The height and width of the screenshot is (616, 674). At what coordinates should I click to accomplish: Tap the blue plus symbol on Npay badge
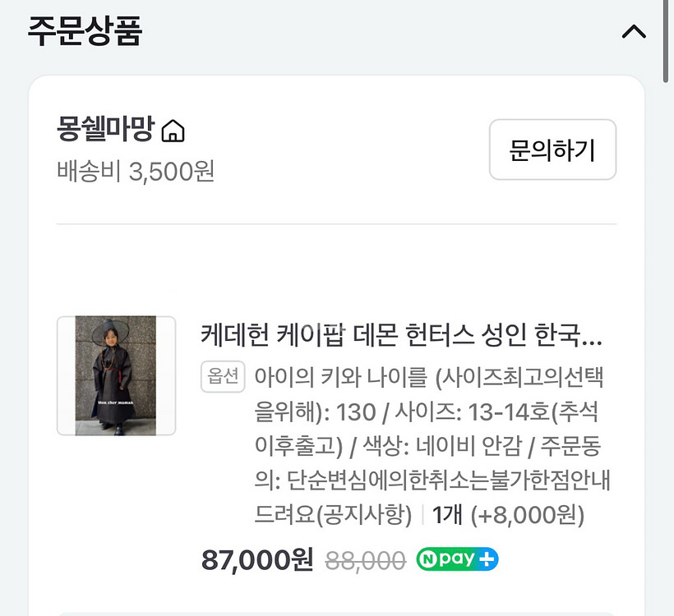tap(487, 560)
